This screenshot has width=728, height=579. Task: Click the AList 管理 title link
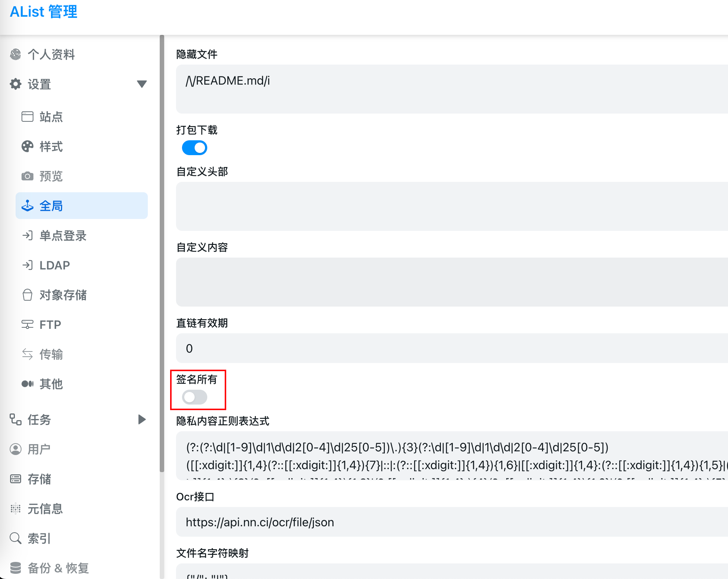click(43, 12)
